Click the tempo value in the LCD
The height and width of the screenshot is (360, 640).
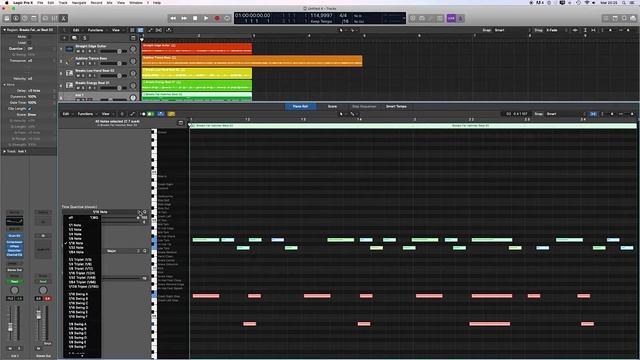[x=322, y=16]
